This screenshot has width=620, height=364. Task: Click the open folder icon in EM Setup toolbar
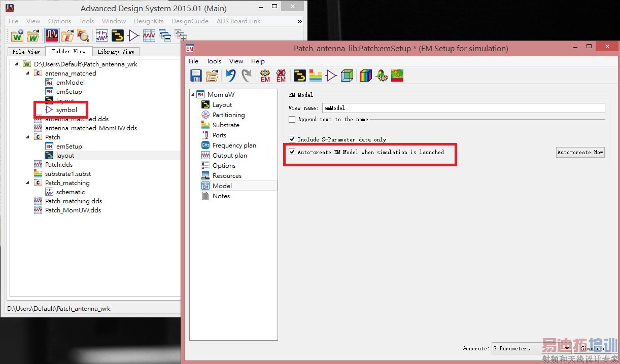[212, 76]
